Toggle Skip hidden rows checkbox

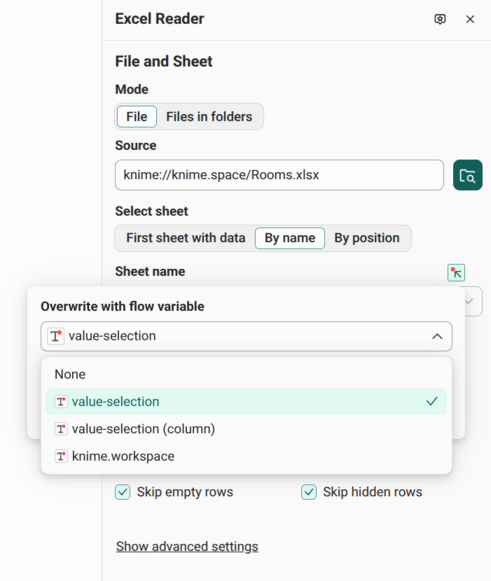point(309,492)
